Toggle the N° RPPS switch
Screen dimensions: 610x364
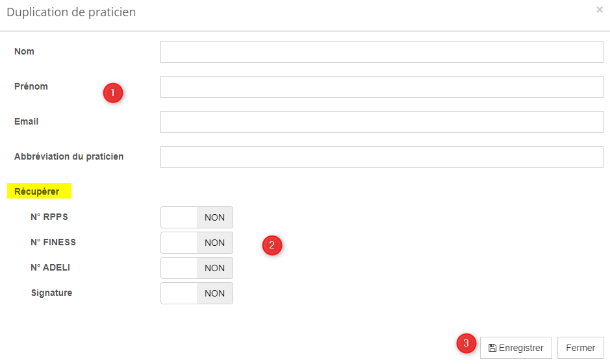[x=196, y=217]
